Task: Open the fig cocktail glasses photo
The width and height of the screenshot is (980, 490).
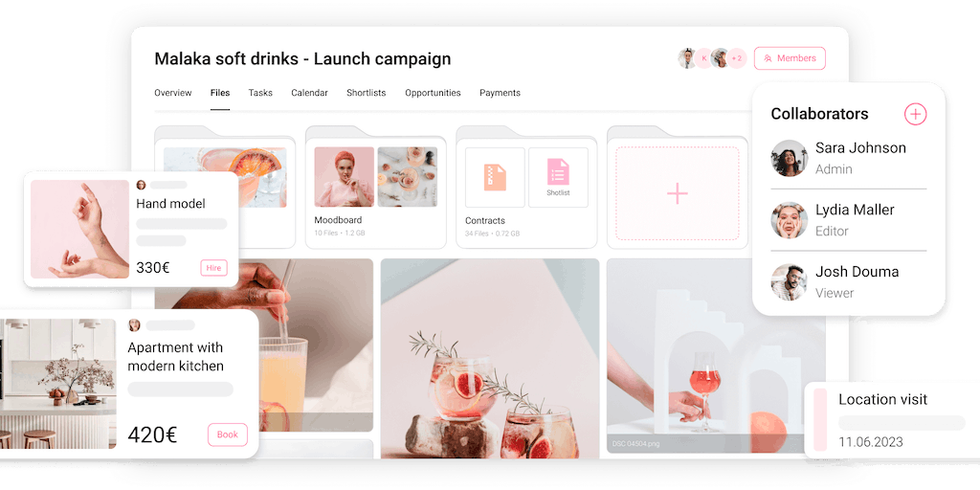Action: (490, 359)
